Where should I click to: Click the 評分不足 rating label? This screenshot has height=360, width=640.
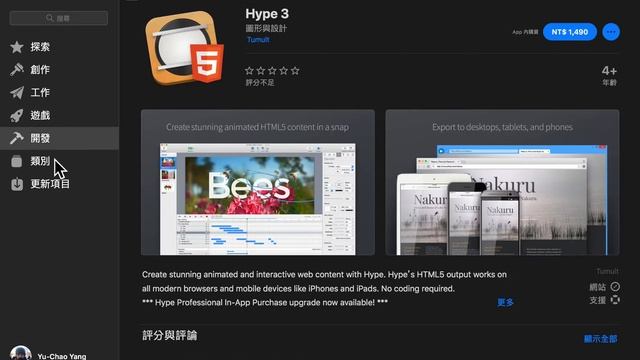click(x=260, y=82)
